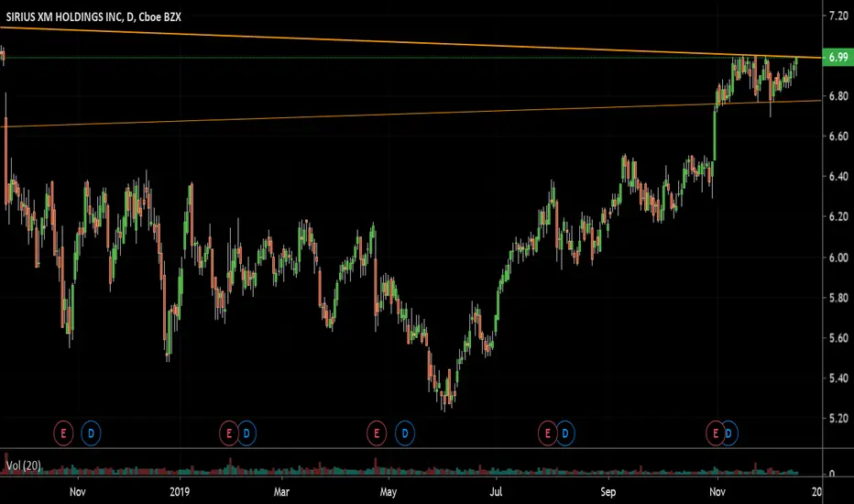The image size is (854, 504).
Task: Open the earnings E marker after Sep
Action: pyautogui.click(x=715, y=433)
